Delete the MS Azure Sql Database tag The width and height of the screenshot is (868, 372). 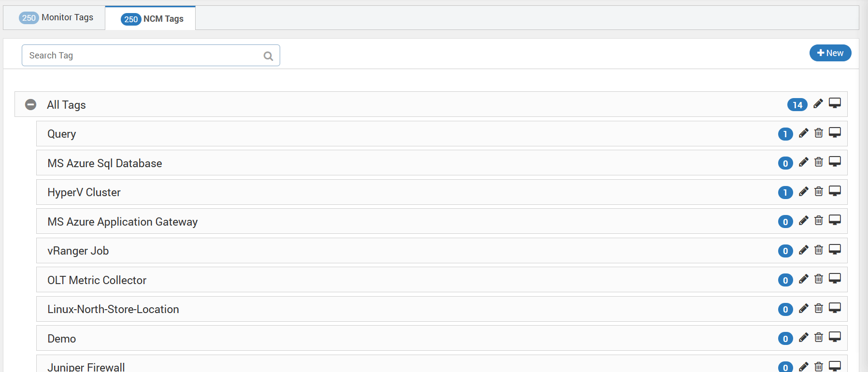pos(819,162)
